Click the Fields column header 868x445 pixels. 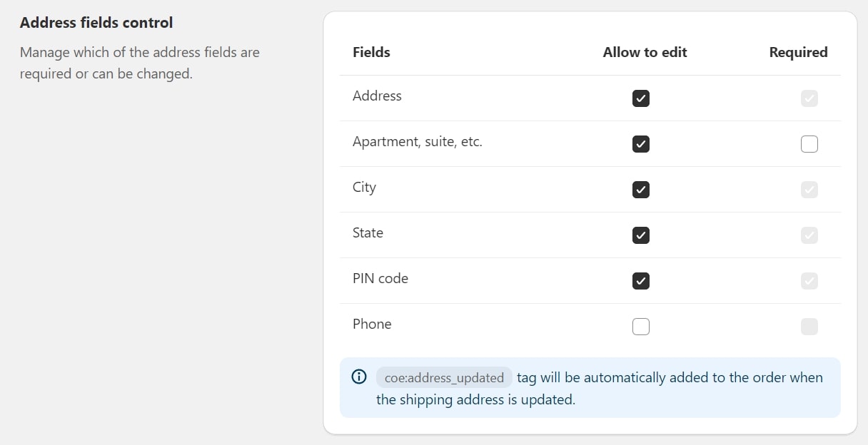pos(371,52)
